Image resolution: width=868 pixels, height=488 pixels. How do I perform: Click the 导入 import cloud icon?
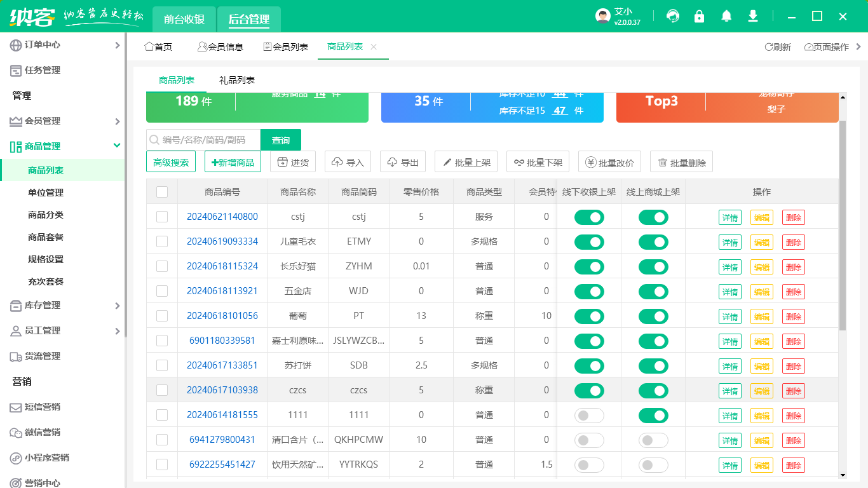(337, 163)
